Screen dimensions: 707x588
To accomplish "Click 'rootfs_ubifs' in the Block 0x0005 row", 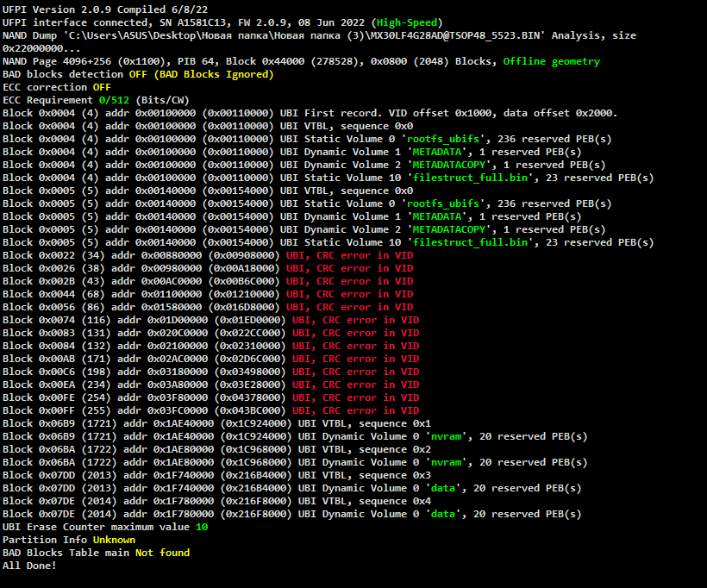I will [443, 203].
